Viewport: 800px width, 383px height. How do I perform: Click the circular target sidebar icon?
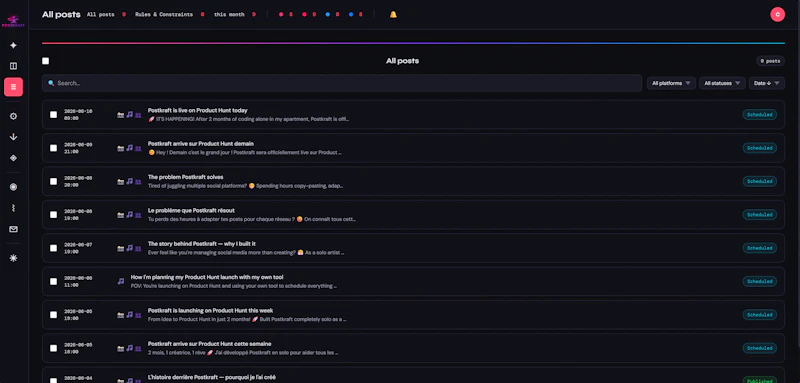click(x=13, y=187)
